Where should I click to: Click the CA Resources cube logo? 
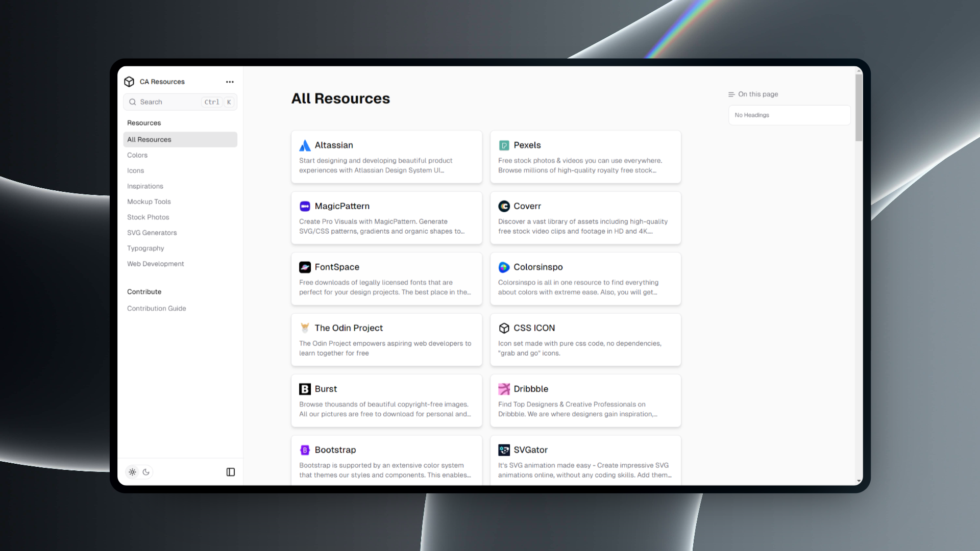click(129, 82)
